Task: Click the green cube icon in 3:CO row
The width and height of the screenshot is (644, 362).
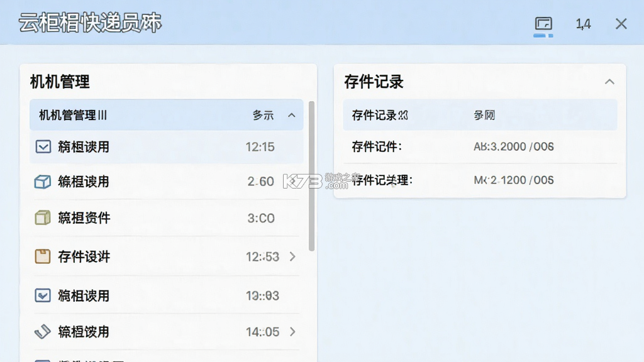Action: [x=42, y=217]
